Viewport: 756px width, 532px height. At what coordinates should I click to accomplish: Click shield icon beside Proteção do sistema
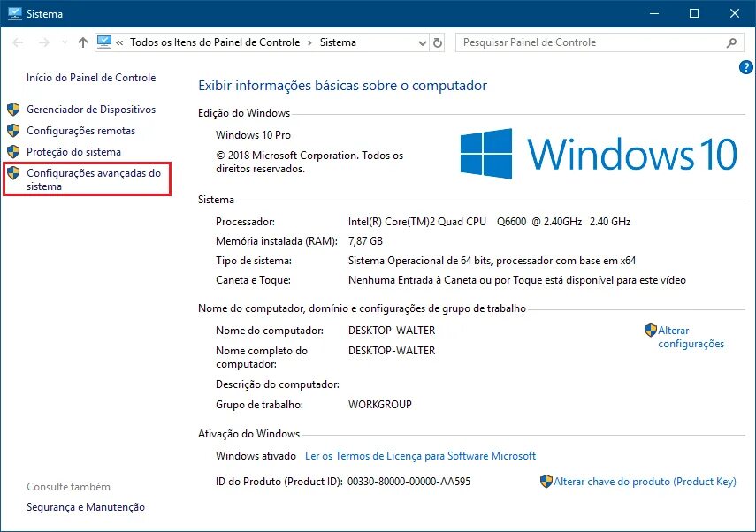point(13,152)
